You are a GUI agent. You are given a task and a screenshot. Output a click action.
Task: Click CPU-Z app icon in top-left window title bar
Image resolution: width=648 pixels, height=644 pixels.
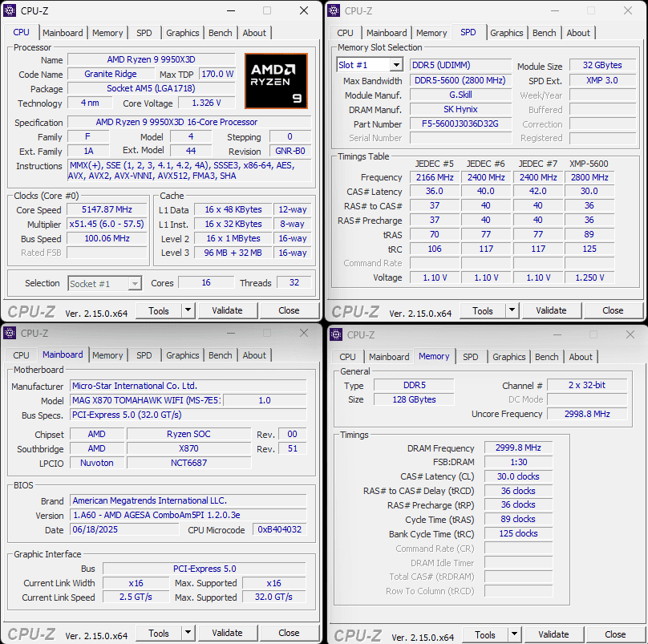[10, 10]
